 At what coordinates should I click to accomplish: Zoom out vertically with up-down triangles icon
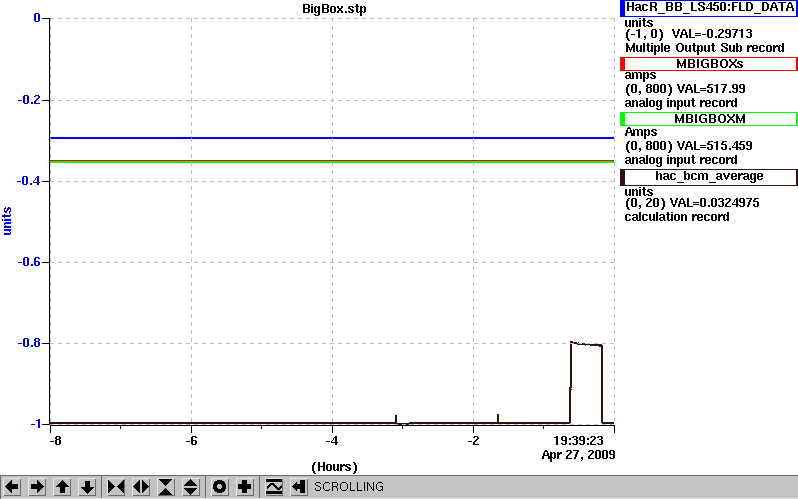click(190, 487)
